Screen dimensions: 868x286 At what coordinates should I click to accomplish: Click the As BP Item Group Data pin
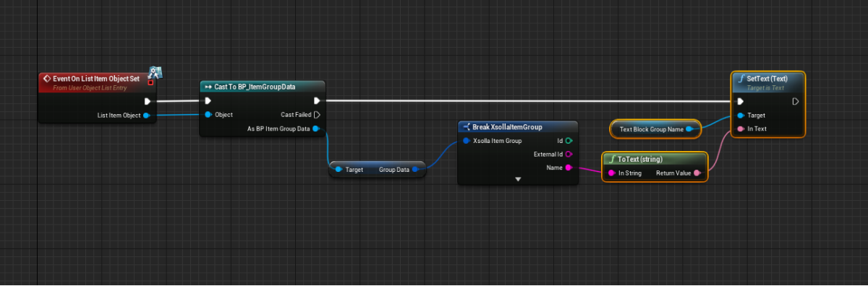pyautogui.click(x=316, y=129)
